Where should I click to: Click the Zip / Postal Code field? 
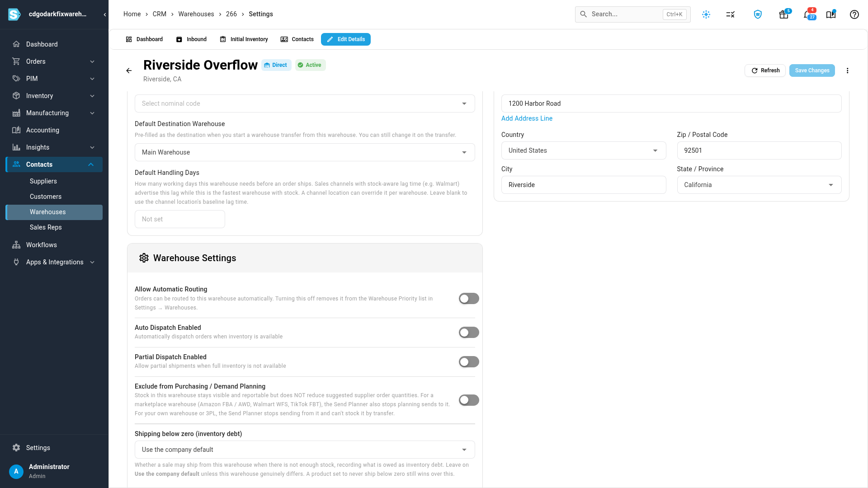(759, 150)
